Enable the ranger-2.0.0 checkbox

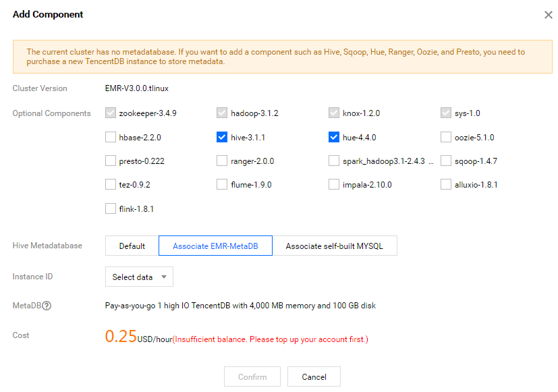(x=222, y=161)
